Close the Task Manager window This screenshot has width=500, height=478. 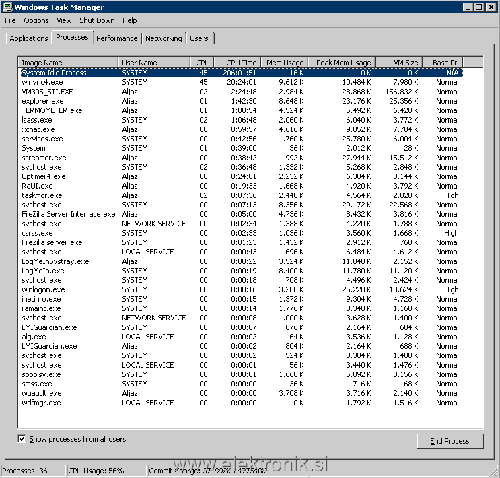coord(491,7)
